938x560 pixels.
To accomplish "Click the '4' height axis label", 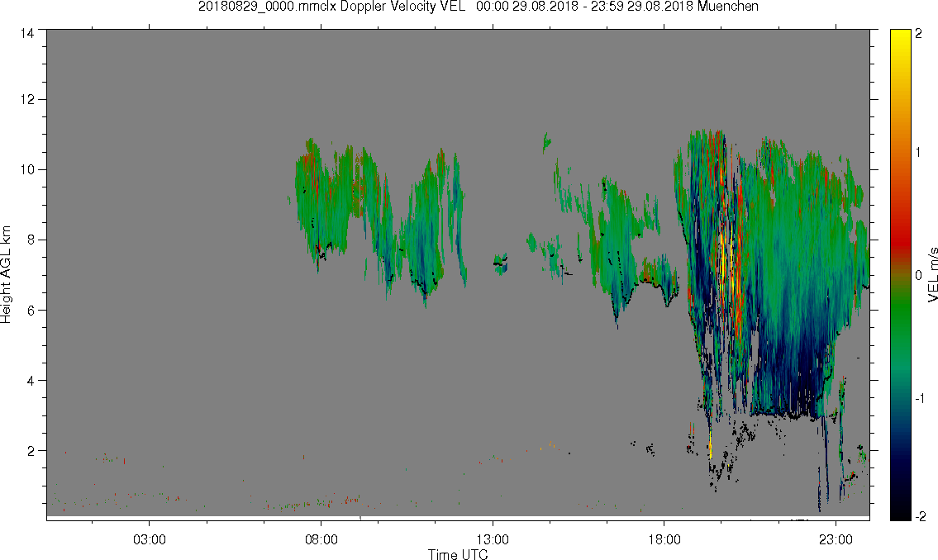I will pyautogui.click(x=31, y=380).
